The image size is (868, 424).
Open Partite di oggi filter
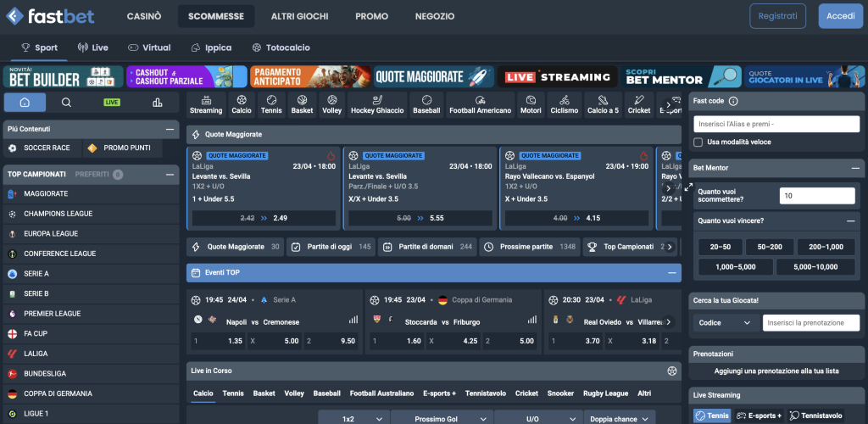[x=331, y=247]
